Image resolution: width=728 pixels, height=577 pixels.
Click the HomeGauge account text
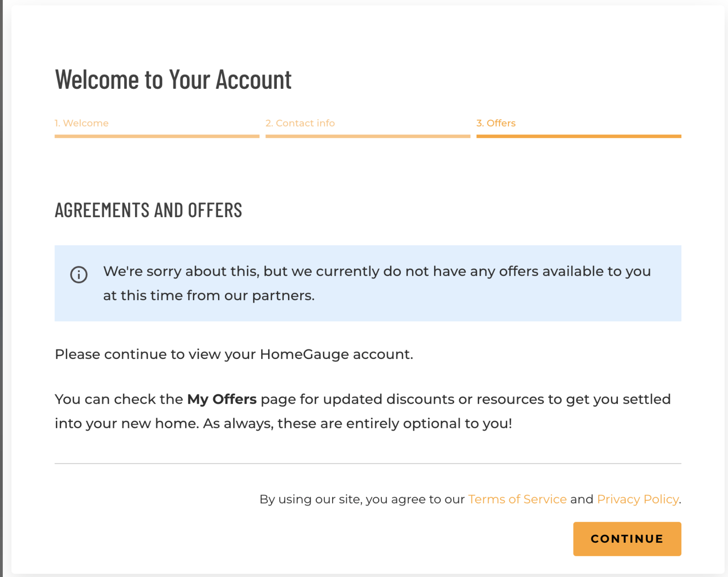pos(336,354)
